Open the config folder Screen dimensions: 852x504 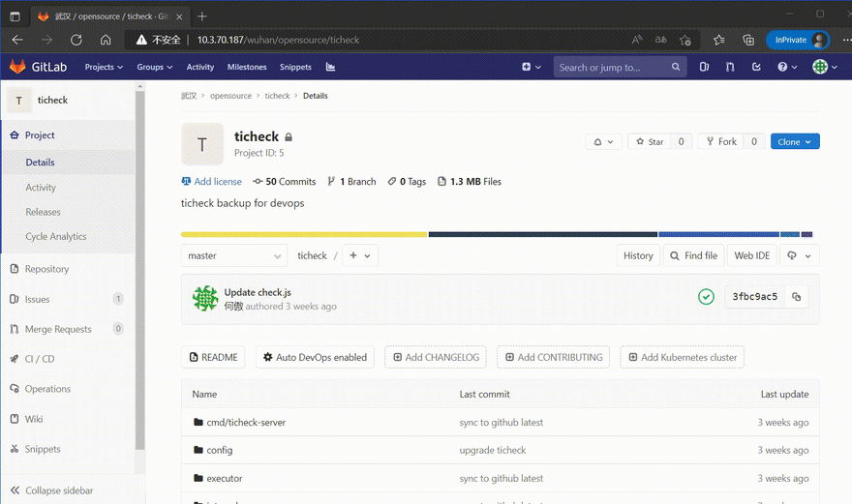coord(220,450)
